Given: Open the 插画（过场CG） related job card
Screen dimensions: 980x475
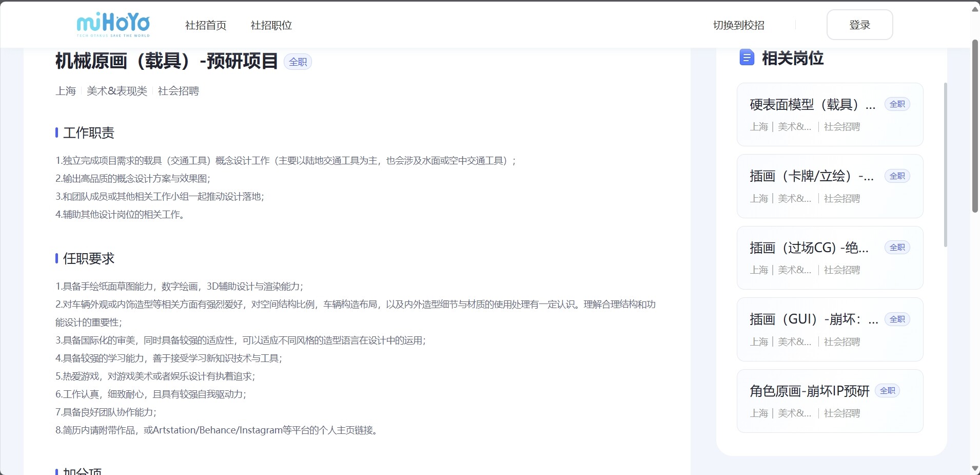Looking at the screenshot, I should tap(829, 258).
